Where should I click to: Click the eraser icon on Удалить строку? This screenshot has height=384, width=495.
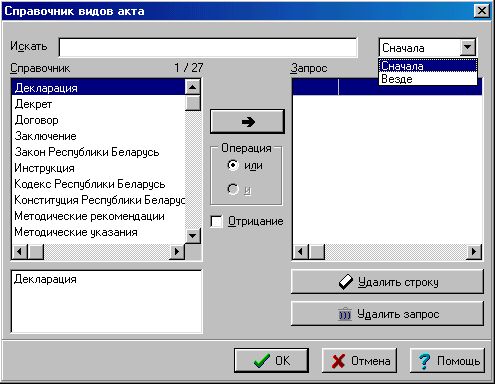346,282
